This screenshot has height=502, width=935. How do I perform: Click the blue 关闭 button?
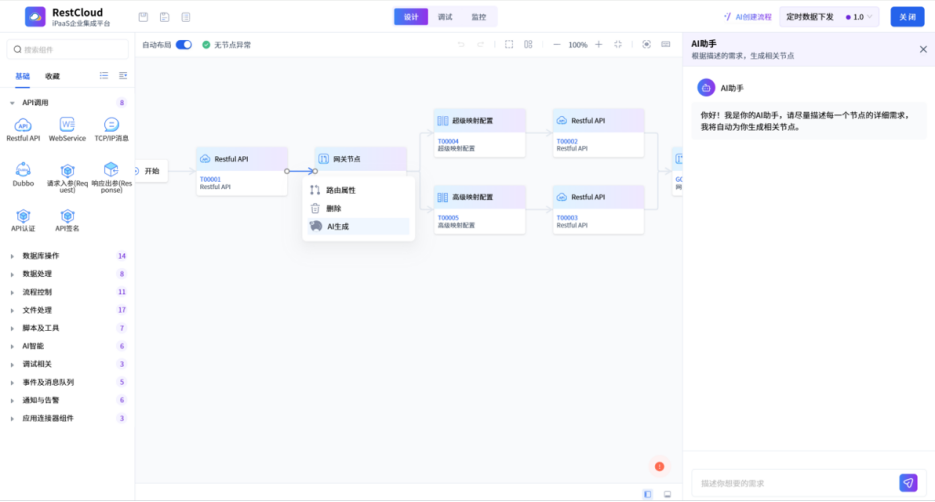tap(907, 17)
